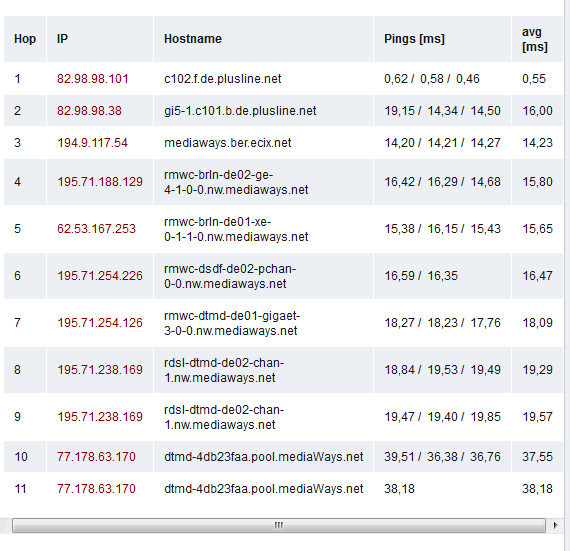Image resolution: width=570 pixels, height=551 pixels.
Task: Click average value 19,29
Action: coord(537,370)
